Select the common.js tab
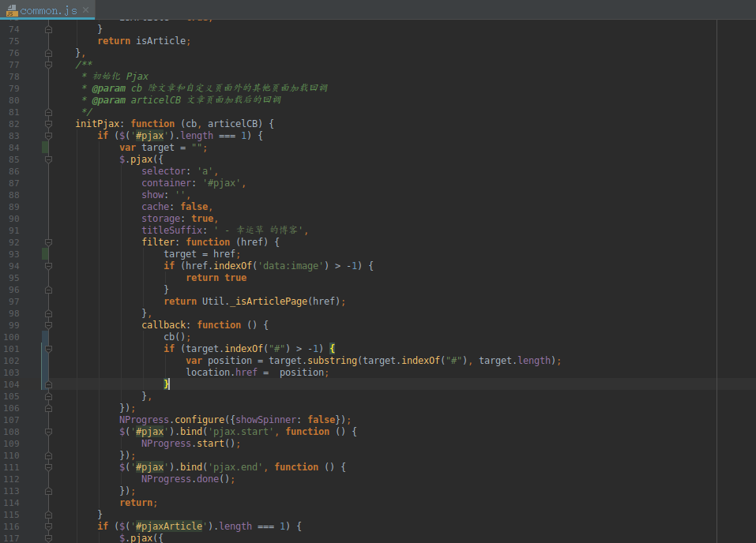Screen dimensions: 756x543 click(x=49, y=9)
